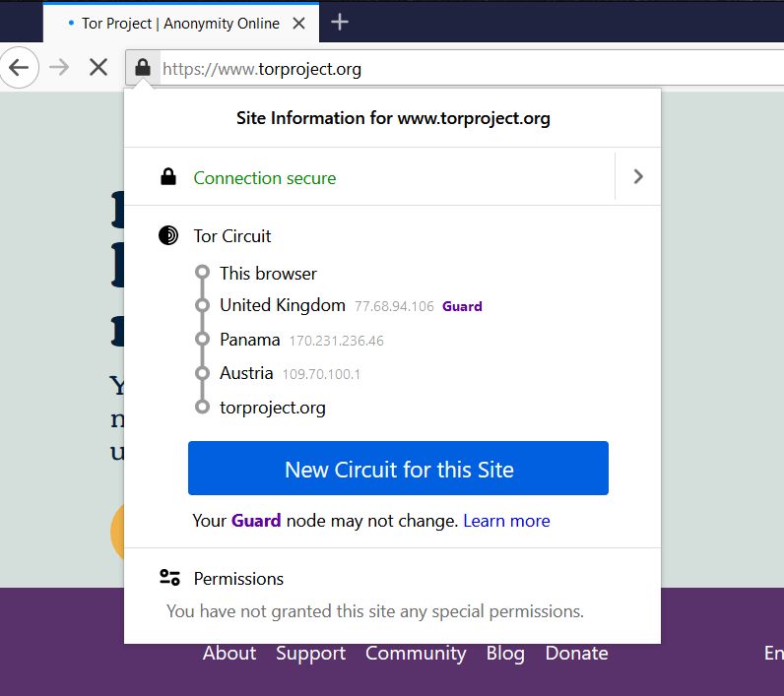This screenshot has width=784, height=696.
Task: Click the no special permissions message text
Action: [375, 611]
